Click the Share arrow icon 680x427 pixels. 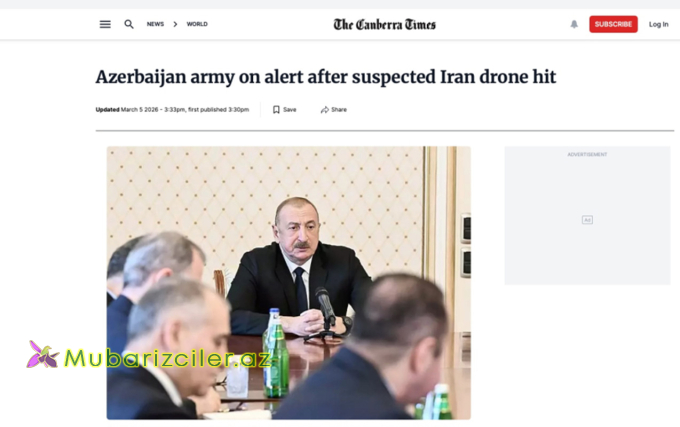[324, 110]
